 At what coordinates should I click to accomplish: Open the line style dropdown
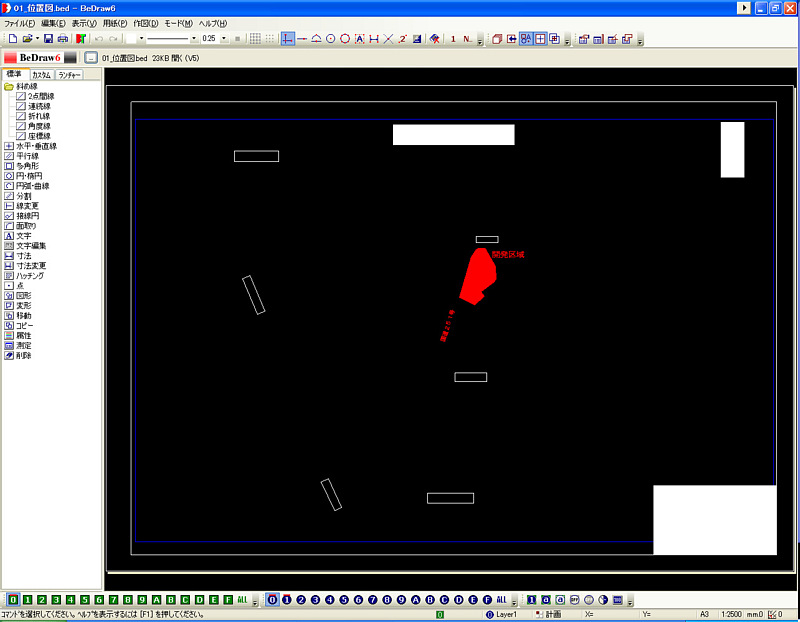tap(193, 39)
